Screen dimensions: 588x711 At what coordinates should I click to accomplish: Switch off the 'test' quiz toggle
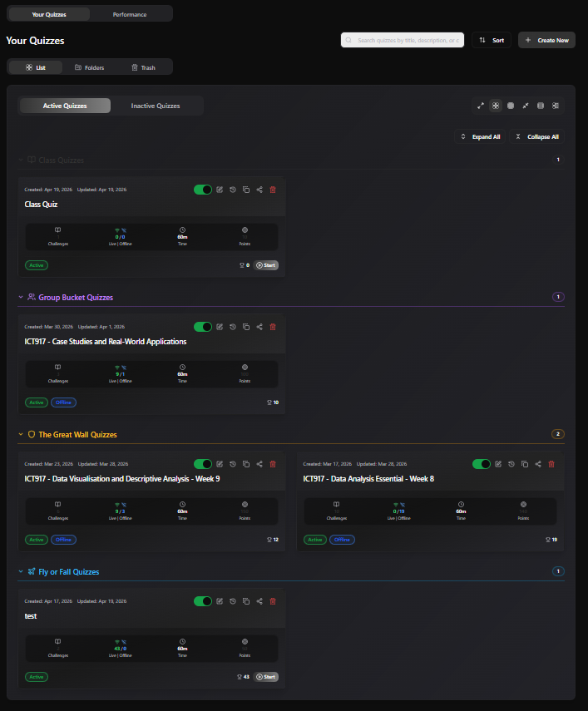[x=203, y=601]
